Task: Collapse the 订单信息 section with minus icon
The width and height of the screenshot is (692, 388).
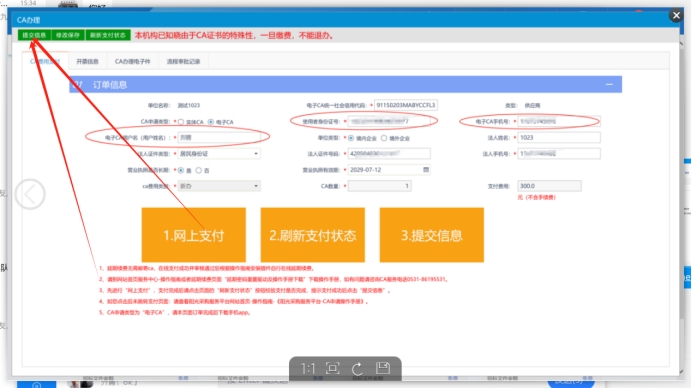Action: click(609, 84)
